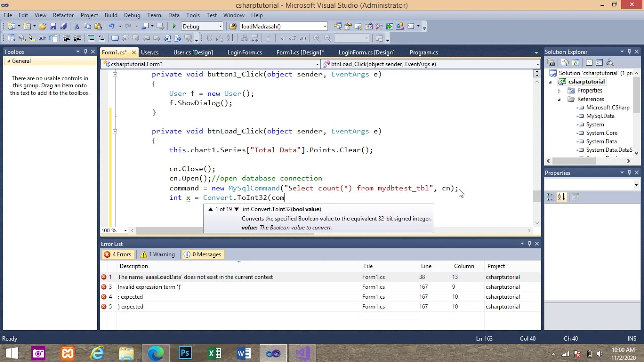Screen dimensions: 644x362
Task: Sort properties alphabetically
Action: point(561,197)
